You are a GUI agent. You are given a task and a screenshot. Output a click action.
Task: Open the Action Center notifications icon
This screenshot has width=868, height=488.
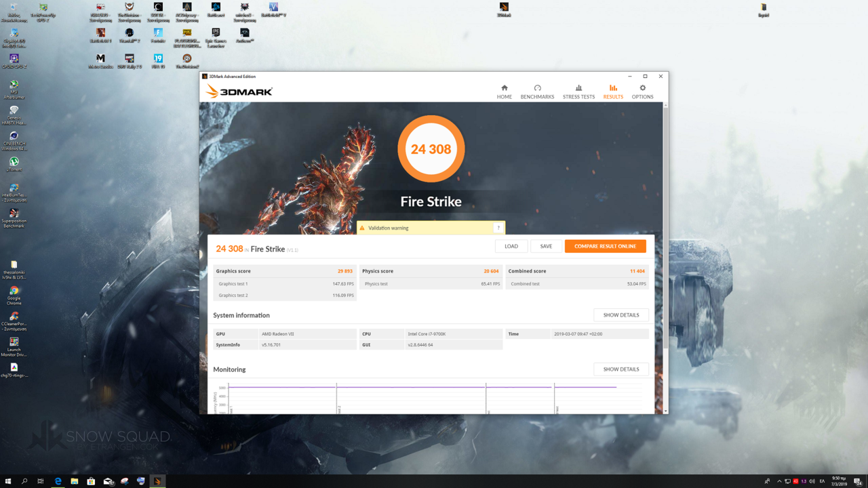click(x=858, y=481)
